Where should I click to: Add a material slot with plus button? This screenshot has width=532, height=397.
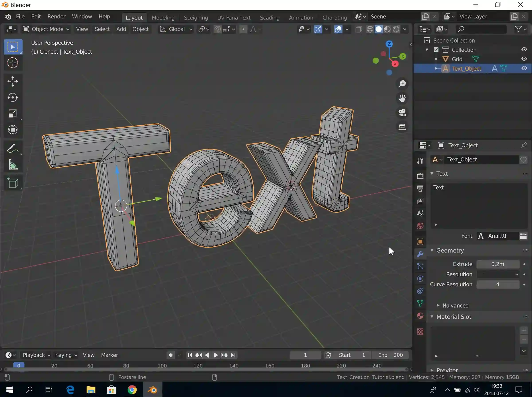[524, 330]
